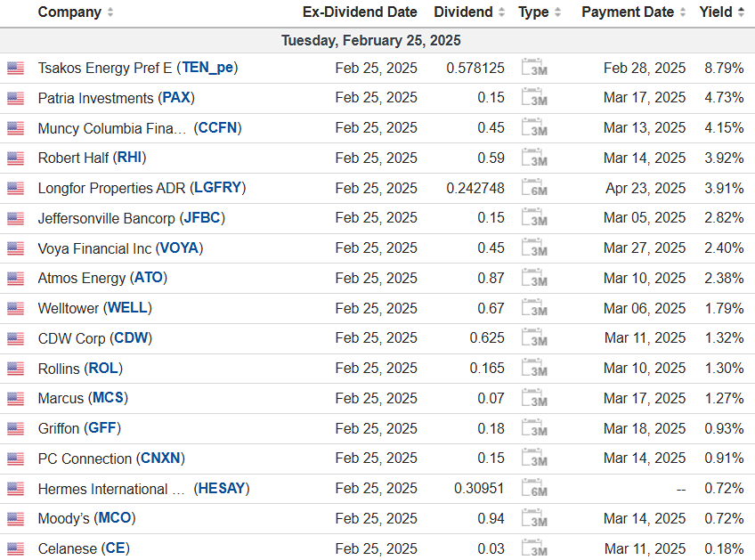Open the LGFRY ticker link

tap(217, 188)
